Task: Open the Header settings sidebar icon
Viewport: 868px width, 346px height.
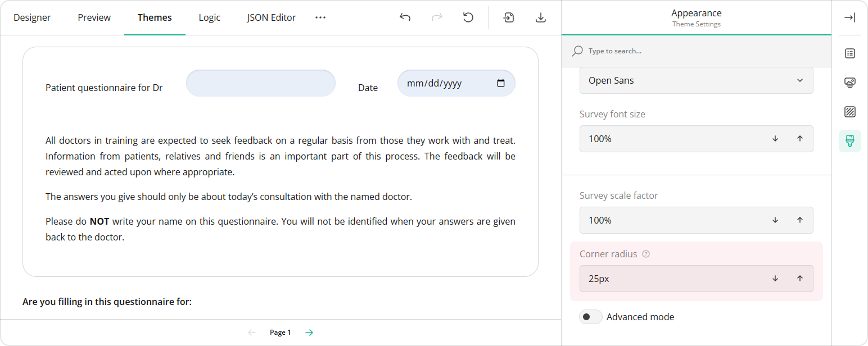Action: [x=849, y=83]
